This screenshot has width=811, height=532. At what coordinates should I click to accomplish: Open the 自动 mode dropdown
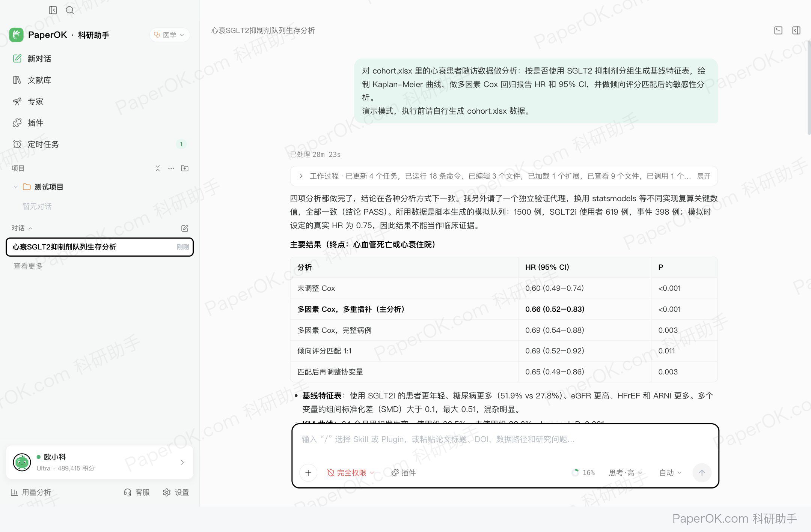coord(670,473)
